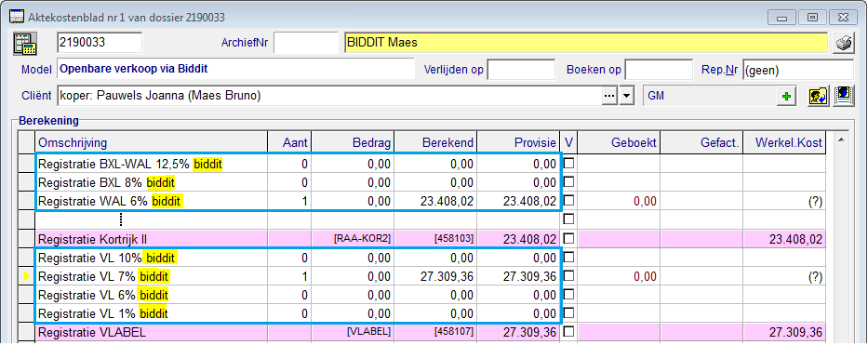Click the printer icon next to BIDDIT Maes
The height and width of the screenshot is (345, 868).
coord(844,43)
